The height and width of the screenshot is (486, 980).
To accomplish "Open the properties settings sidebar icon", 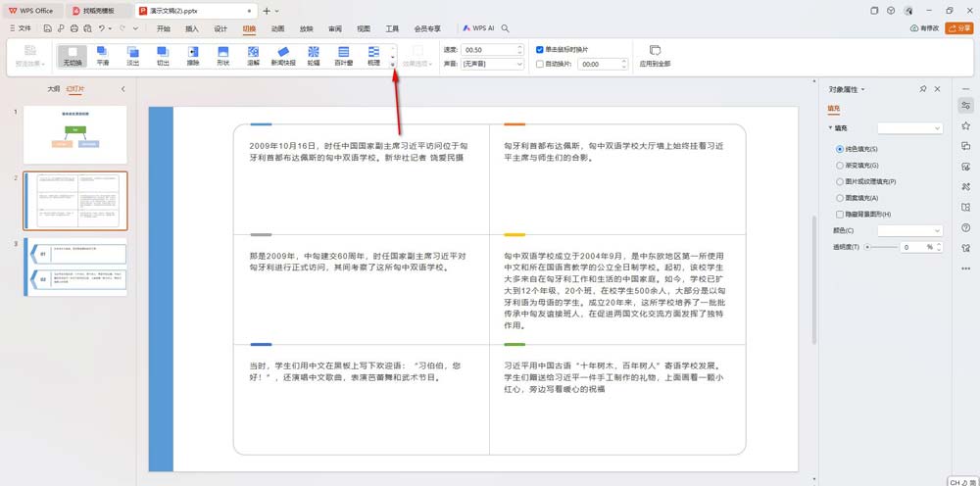I will point(966,105).
